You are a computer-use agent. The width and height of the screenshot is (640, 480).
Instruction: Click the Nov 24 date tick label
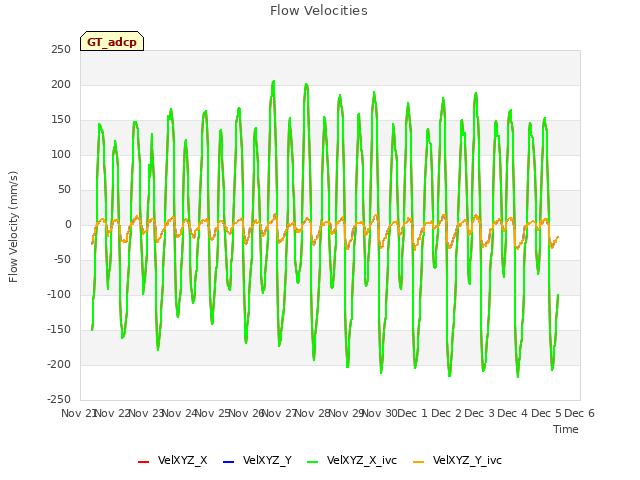(180, 413)
